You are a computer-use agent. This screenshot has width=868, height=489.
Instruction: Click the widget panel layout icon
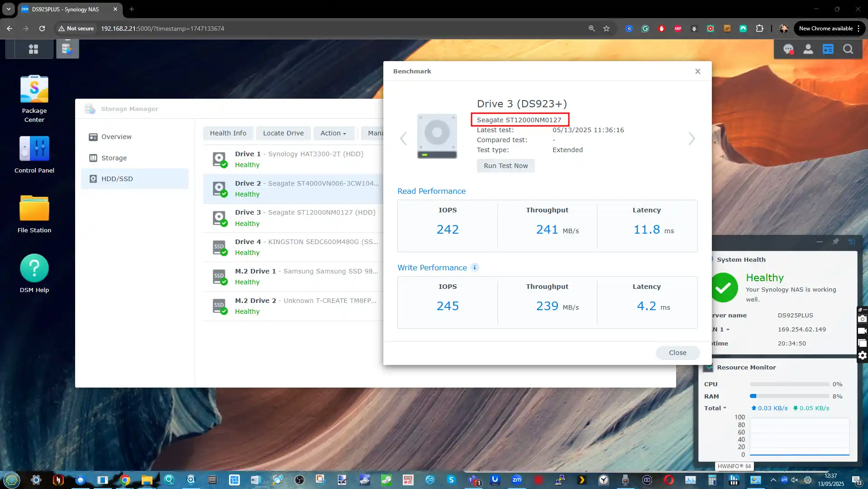(852, 241)
